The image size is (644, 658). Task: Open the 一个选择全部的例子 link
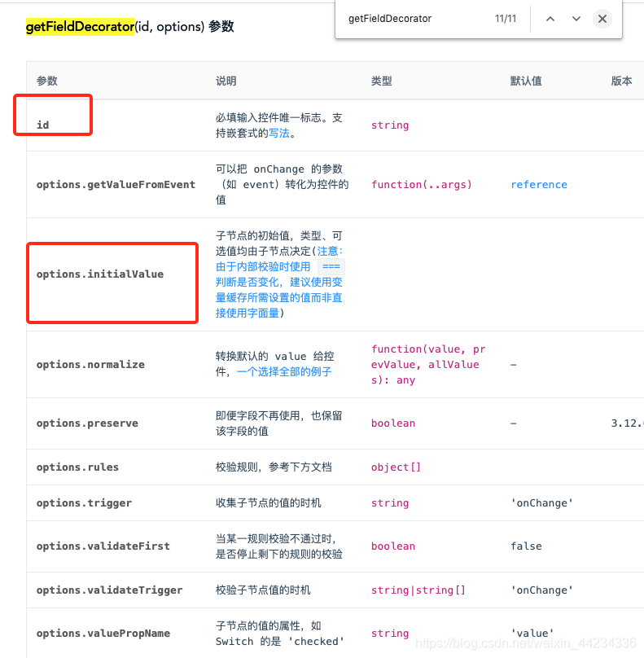284,372
